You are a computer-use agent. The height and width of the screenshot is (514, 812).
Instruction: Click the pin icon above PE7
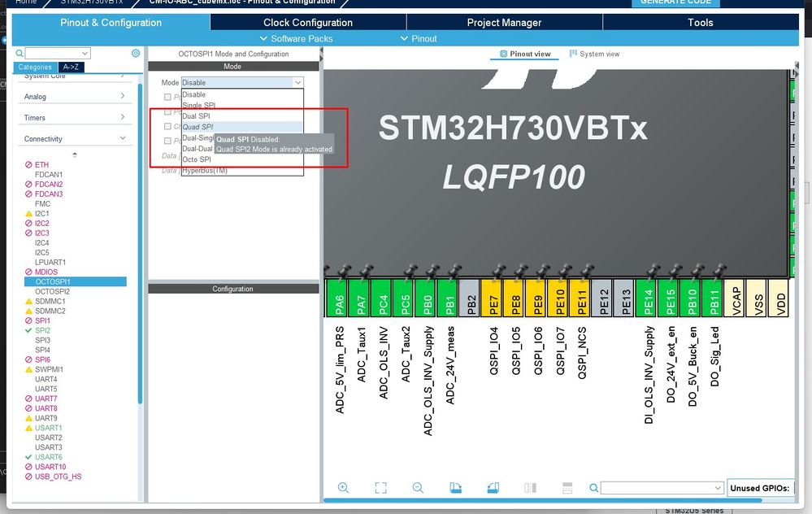point(499,271)
